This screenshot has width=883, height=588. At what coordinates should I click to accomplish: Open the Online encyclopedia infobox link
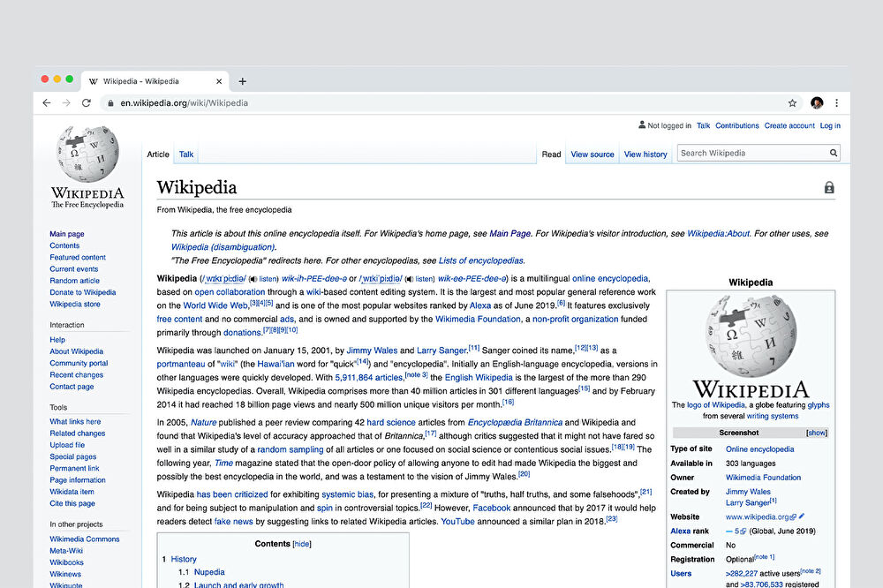[x=759, y=449]
